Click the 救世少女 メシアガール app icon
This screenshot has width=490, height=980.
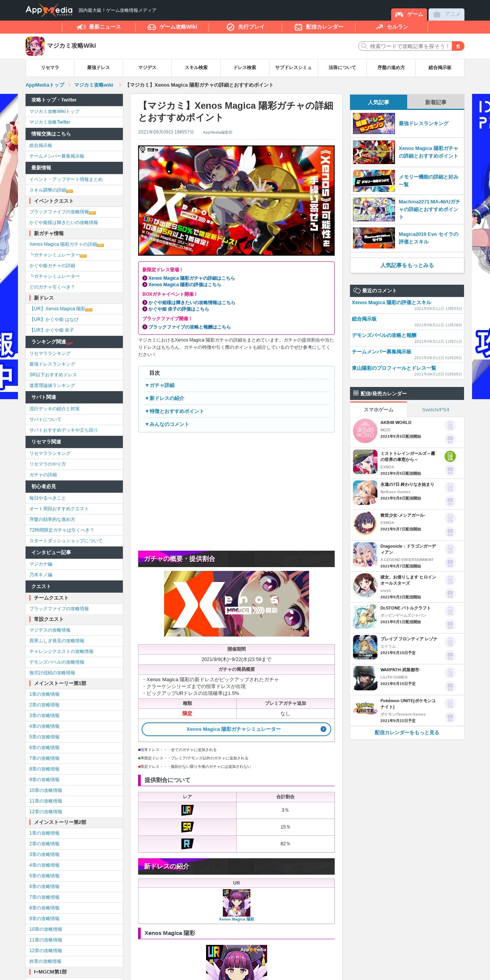tap(365, 524)
